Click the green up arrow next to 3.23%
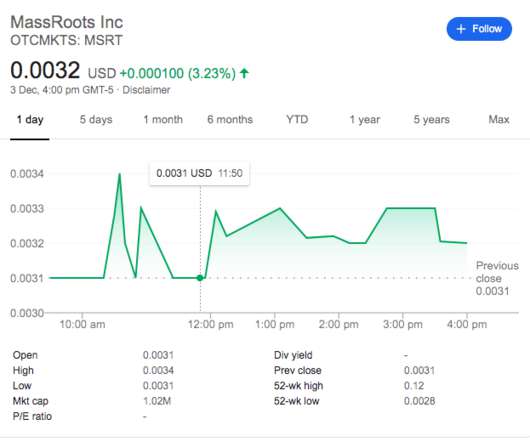Viewport: 530px width, 442px height. (244, 73)
